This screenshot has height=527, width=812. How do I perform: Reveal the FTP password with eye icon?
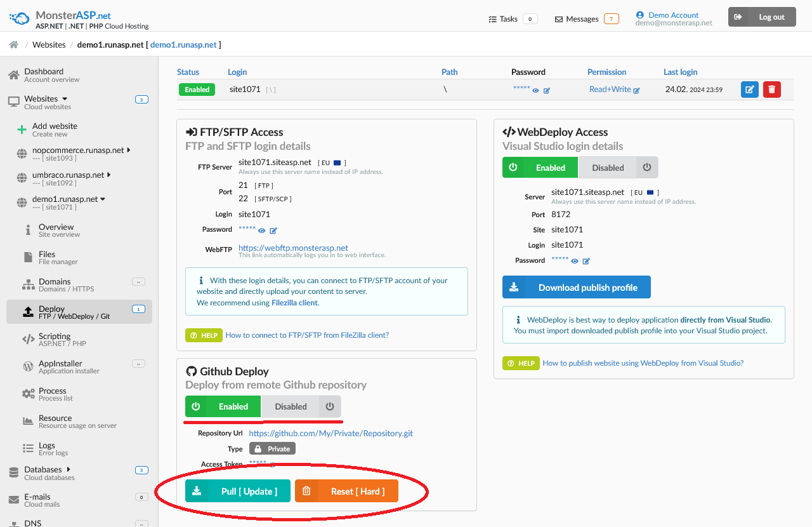point(262,230)
